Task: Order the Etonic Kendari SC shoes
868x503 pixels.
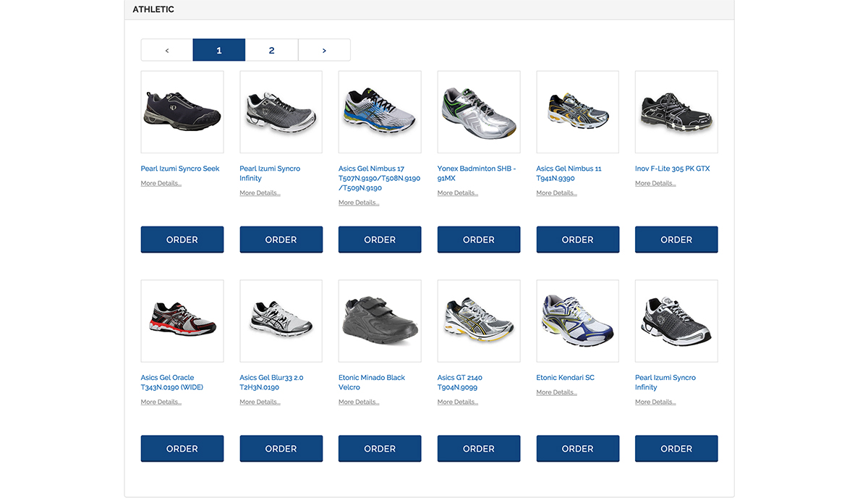Action: coord(577,448)
